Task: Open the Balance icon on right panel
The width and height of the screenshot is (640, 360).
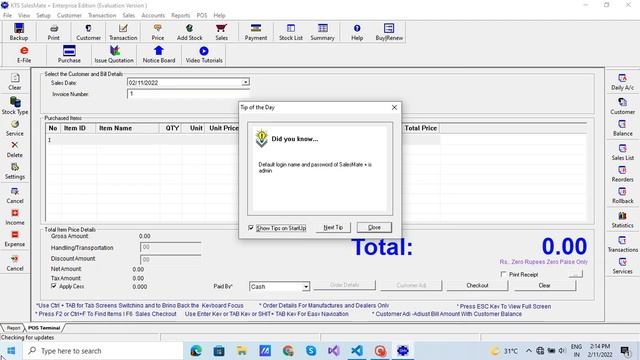Action: [622, 128]
